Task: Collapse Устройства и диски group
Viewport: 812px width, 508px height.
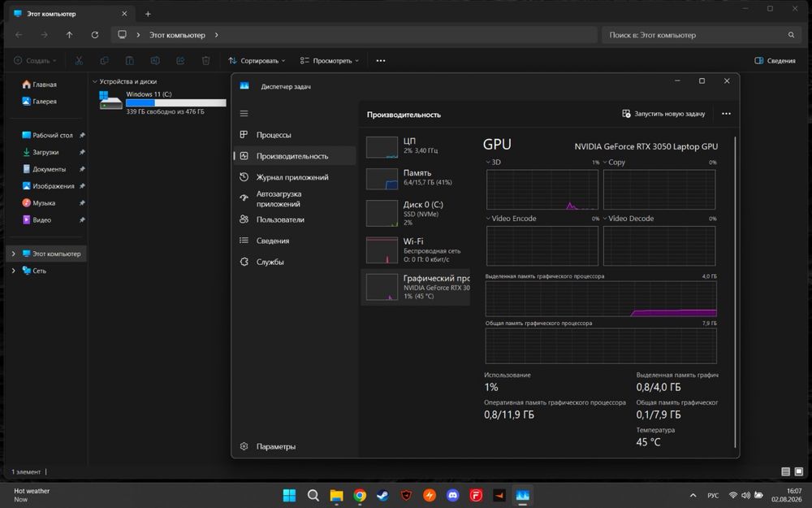Action: tap(95, 81)
